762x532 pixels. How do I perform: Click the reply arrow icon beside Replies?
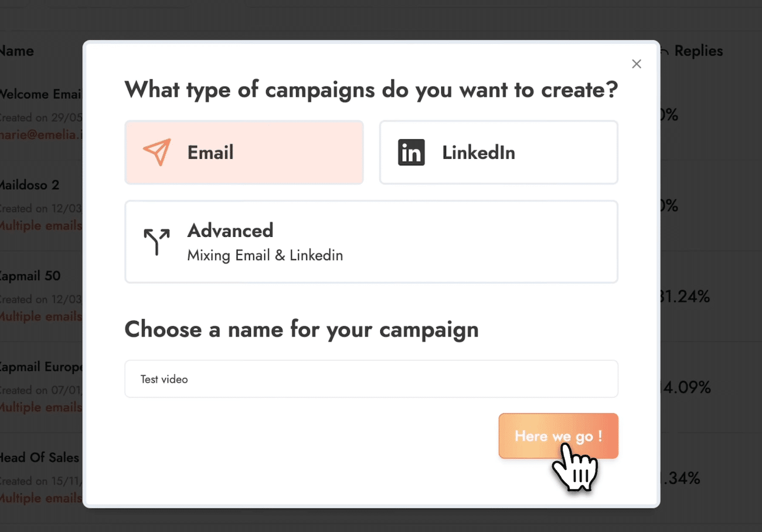point(664,52)
